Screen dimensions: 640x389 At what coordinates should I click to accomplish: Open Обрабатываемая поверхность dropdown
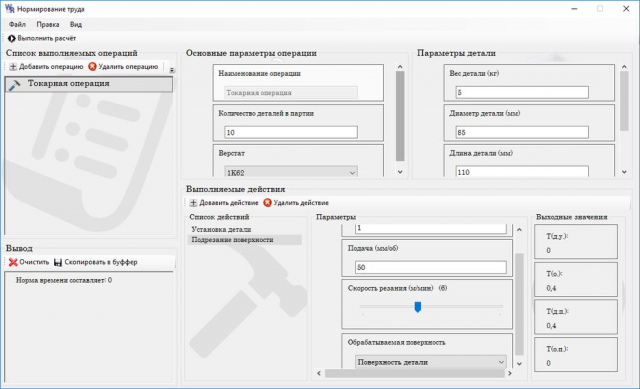point(431,362)
